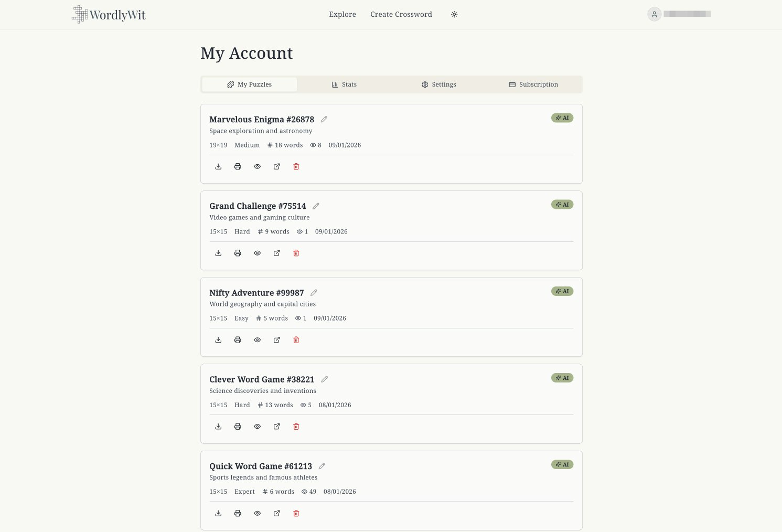Open the Explore page
Viewport: 782px width, 532px height.
342,14
